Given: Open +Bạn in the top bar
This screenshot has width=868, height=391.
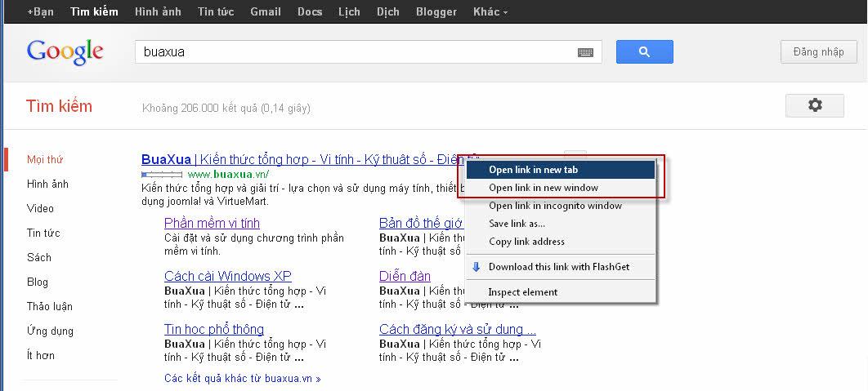Looking at the screenshot, I should click(x=40, y=11).
